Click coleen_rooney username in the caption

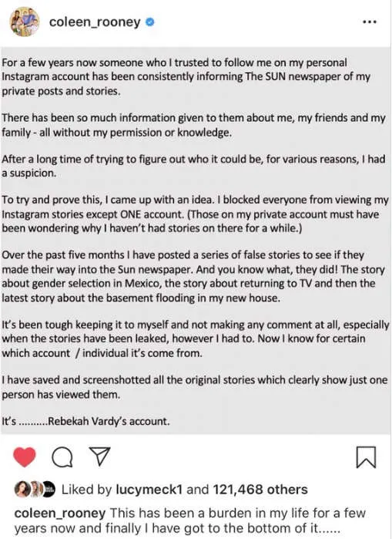[x=60, y=514]
